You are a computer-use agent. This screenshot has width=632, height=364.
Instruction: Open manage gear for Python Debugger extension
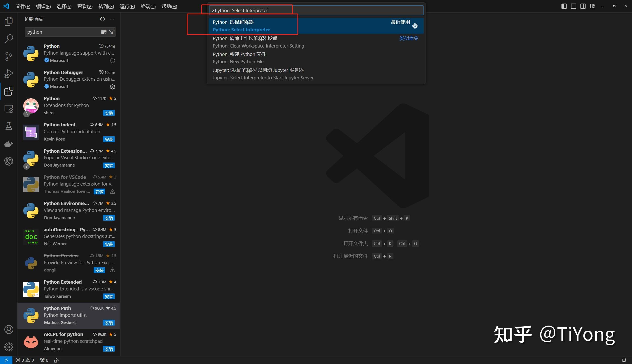[x=112, y=87]
